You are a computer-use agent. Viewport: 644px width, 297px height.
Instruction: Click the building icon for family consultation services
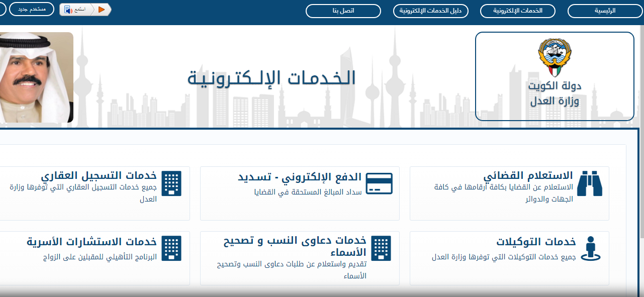172,248
